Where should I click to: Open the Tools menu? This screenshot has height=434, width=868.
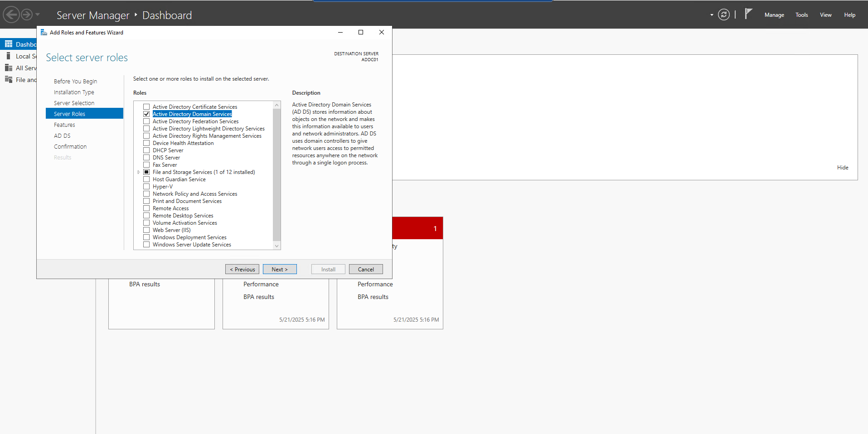pyautogui.click(x=801, y=15)
